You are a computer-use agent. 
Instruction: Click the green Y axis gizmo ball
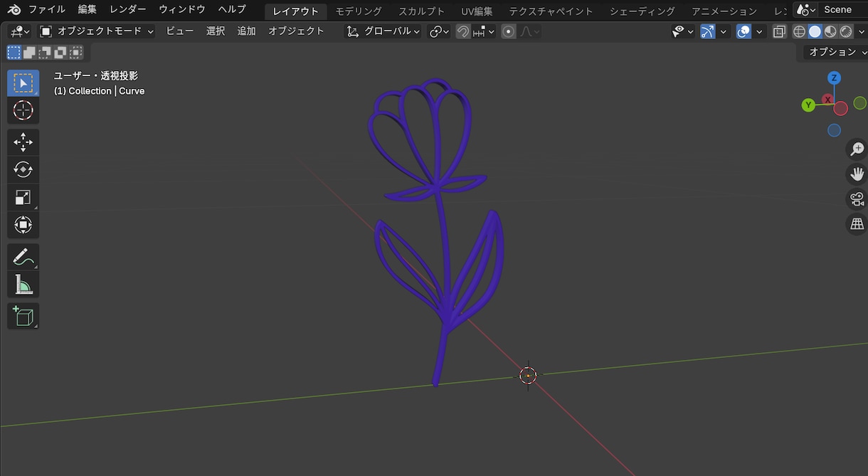(x=808, y=105)
